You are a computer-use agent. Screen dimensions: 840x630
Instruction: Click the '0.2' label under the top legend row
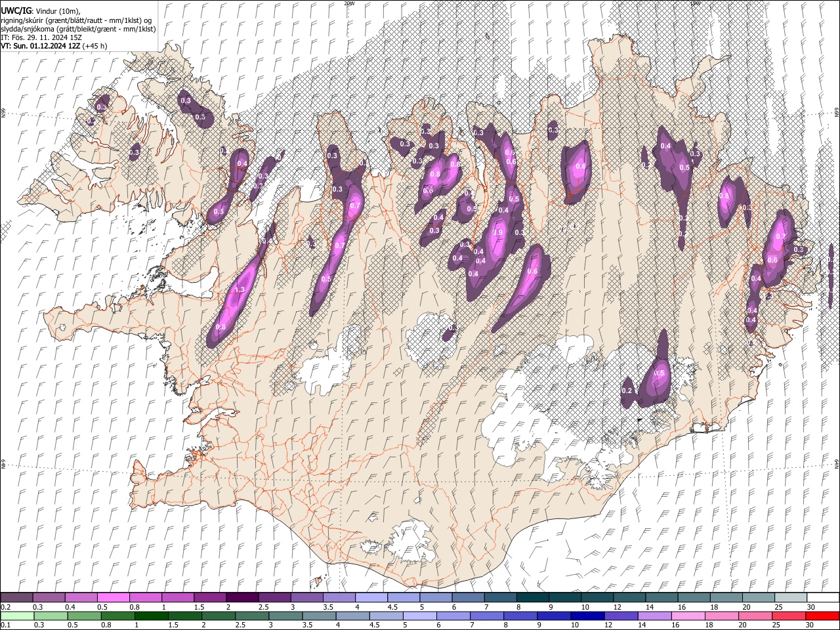(5, 607)
